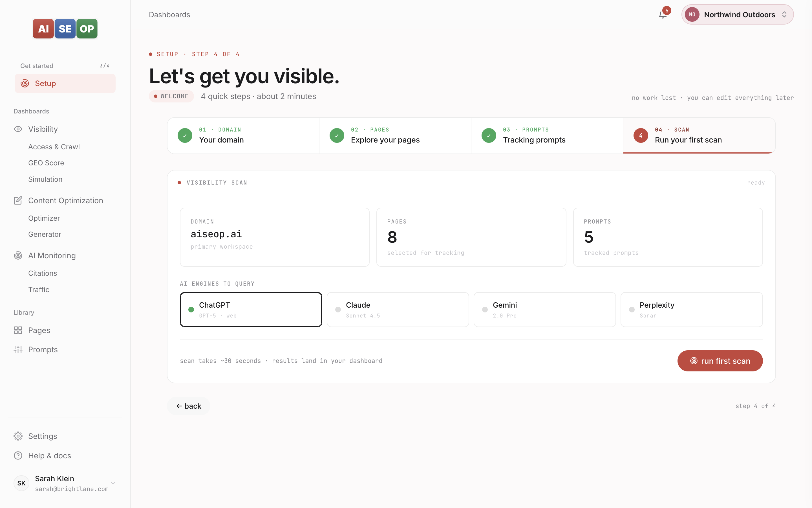The height and width of the screenshot is (508, 812).
Task: Click the Settings gear icon
Action: click(18, 436)
